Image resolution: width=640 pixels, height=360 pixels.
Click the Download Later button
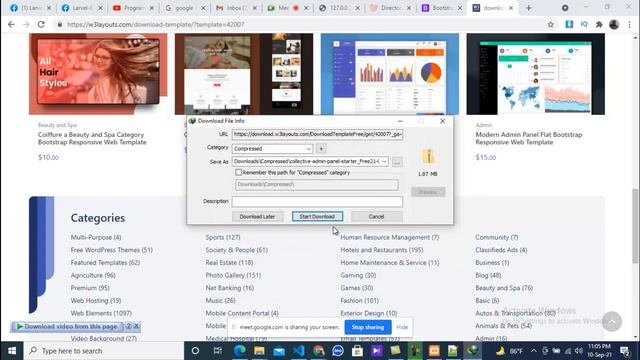click(257, 216)
